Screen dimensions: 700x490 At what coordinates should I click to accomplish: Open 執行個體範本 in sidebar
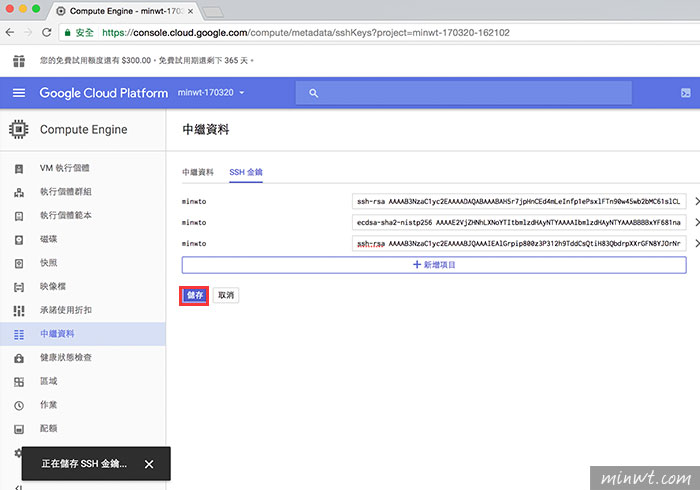[66, 215]
